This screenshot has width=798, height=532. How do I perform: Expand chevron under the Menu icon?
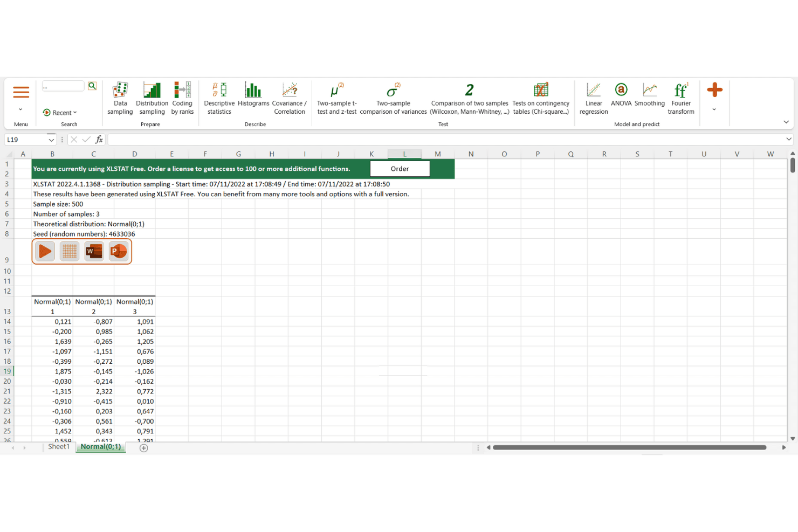click(x=20, y=109)
